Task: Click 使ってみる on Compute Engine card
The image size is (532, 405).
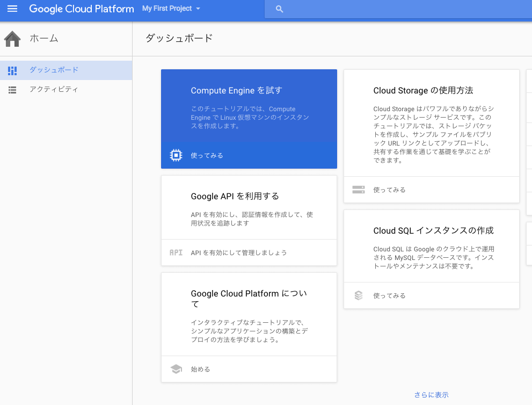Action: click(207, 155)
